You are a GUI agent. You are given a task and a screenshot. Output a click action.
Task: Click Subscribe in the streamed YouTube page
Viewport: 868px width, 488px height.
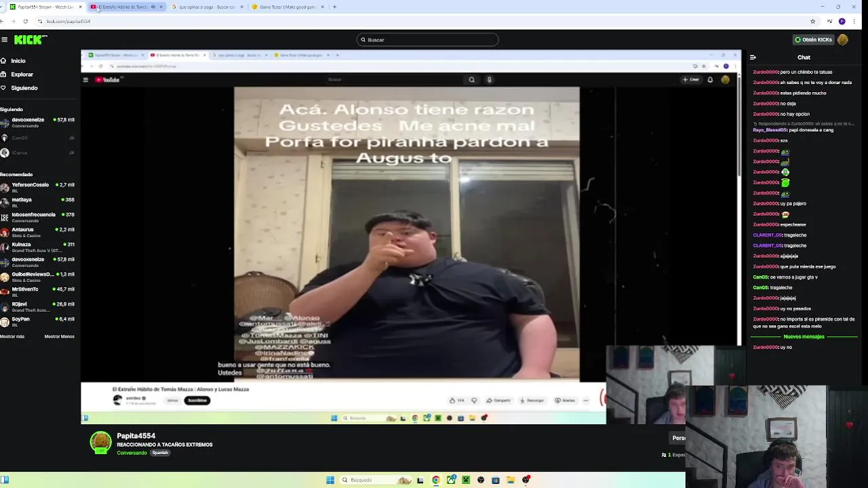click(x=197, y=401)
